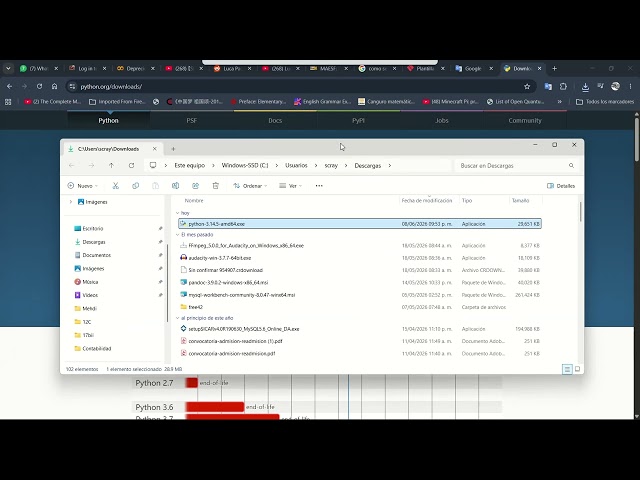Click the Rename icon in Explorer toolbar
The width and height of the screenshot is (640, 480).
coord(176,186)
